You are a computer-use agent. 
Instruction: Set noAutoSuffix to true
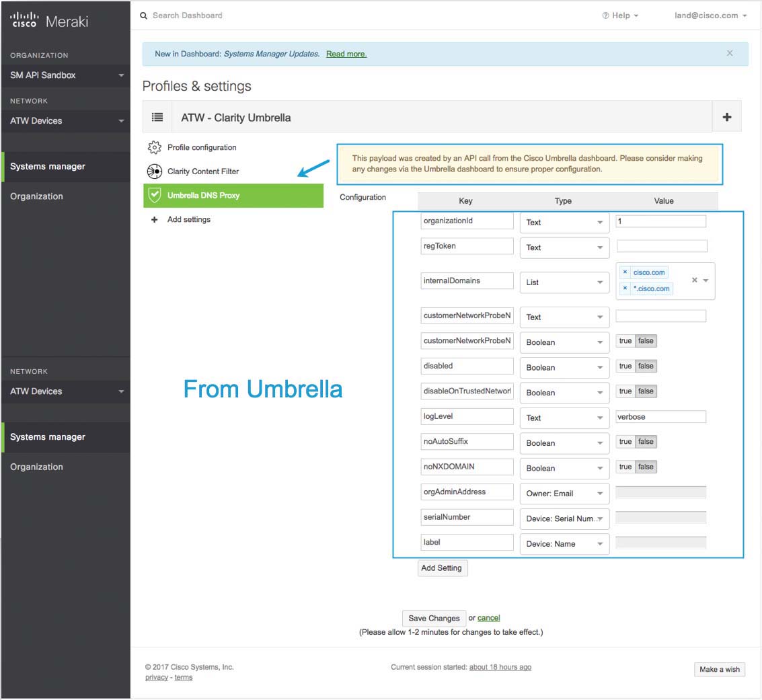point(625,442)
